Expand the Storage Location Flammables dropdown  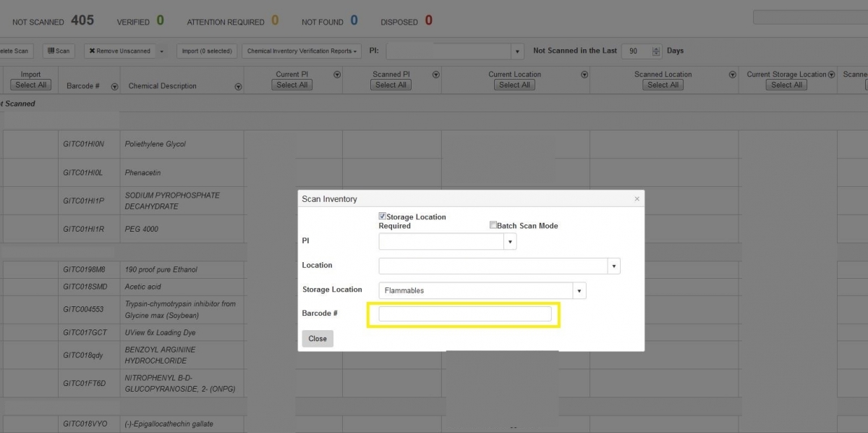579,290
